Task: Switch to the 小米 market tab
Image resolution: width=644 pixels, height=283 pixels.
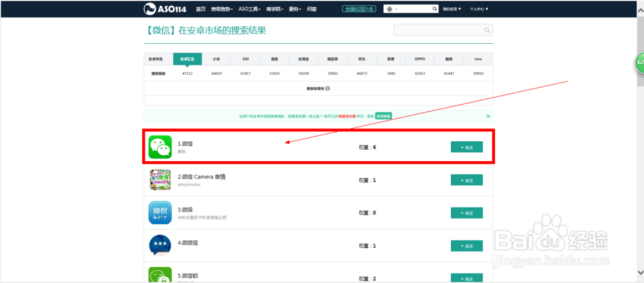Action: (x=216, y=59)
